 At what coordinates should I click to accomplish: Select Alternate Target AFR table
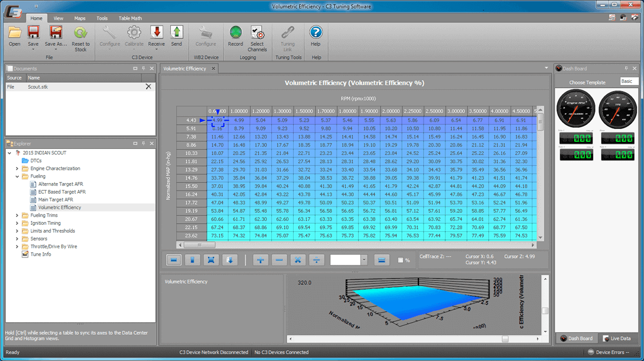coord(60,184)
